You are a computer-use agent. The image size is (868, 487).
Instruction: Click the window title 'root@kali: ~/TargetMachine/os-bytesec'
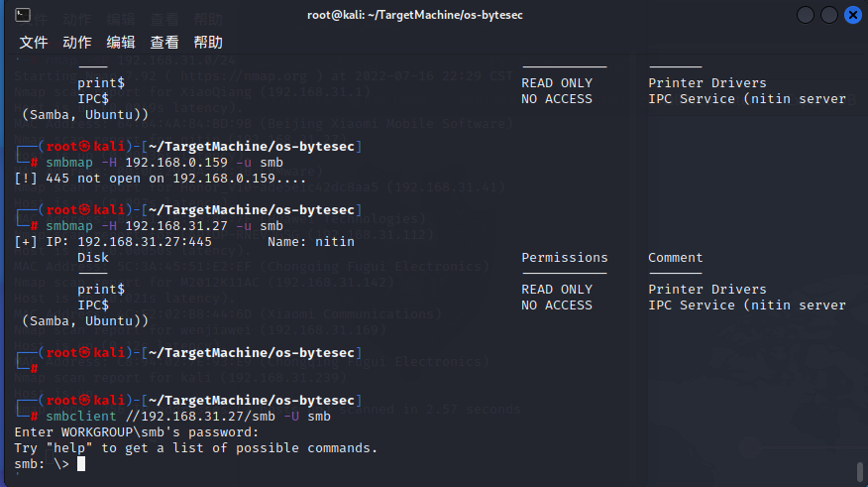414,15
